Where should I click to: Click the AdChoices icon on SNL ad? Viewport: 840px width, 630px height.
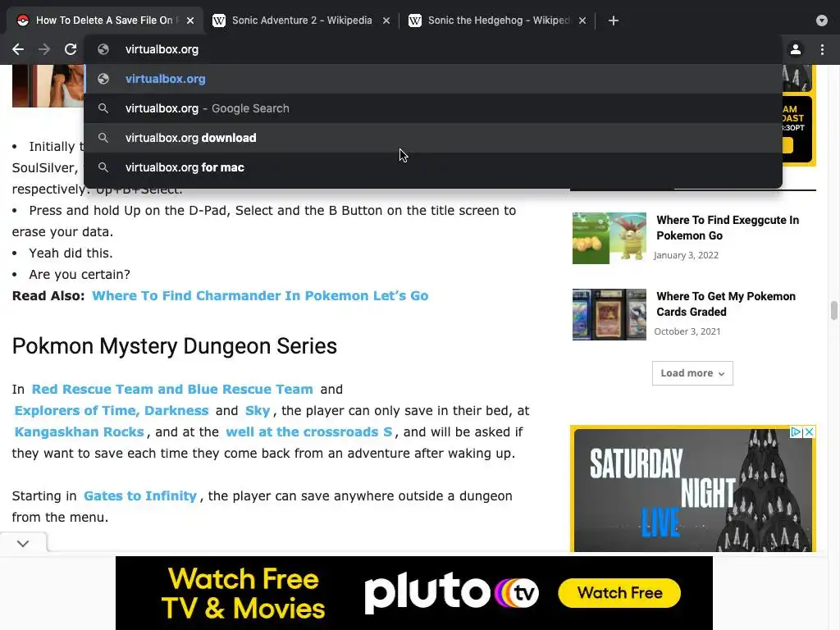click(x=797, y=431)
